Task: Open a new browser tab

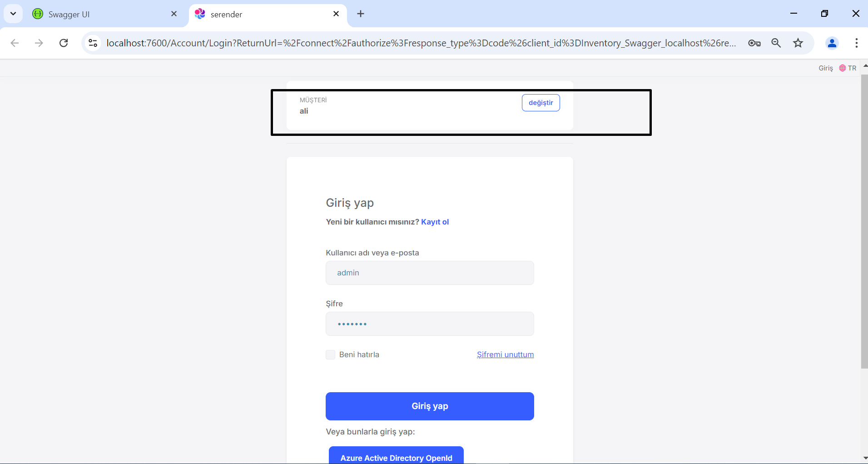Action: [361, 14]
